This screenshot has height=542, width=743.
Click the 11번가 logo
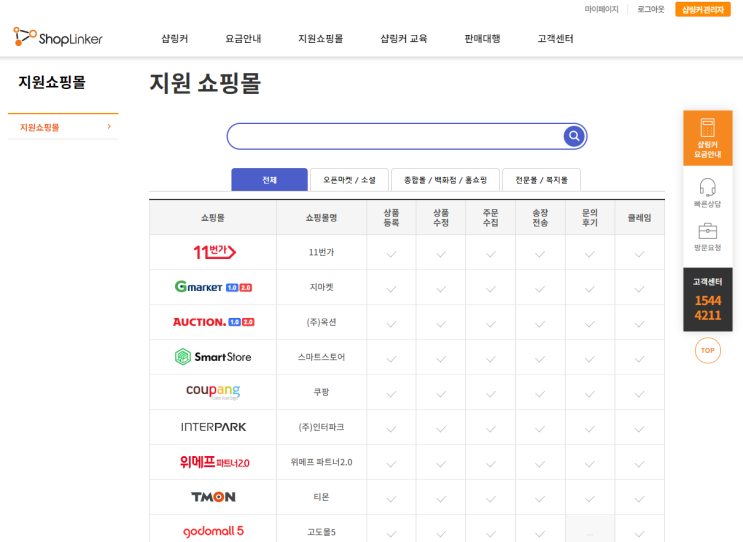click(x=214, y=252)
